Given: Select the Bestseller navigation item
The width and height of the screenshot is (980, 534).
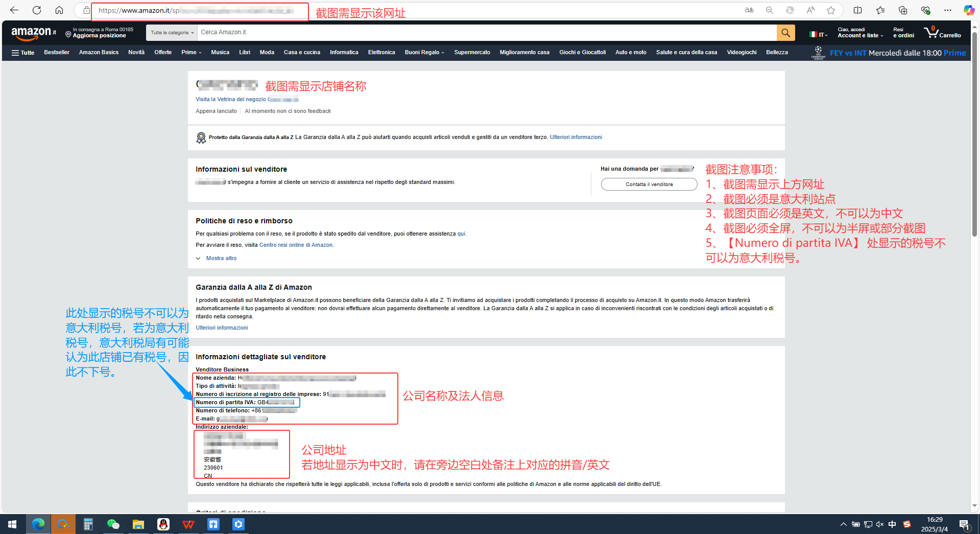Looking at the screenshot, I should coord(56,53).
